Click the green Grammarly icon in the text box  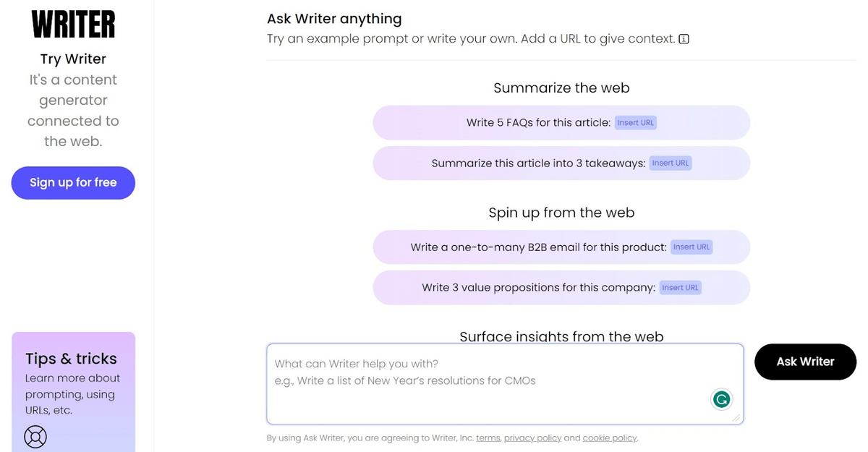point(721,399)
